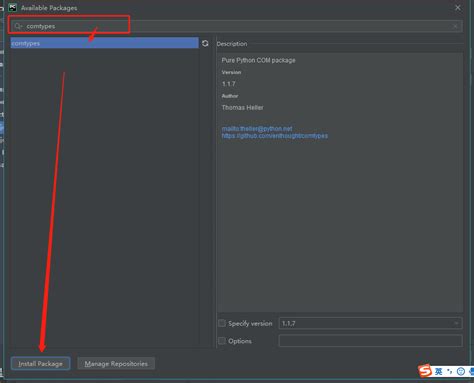The height and width of the screenshot is (383, 474).
Task: Select comtypes in the package list
Action: 104,43
